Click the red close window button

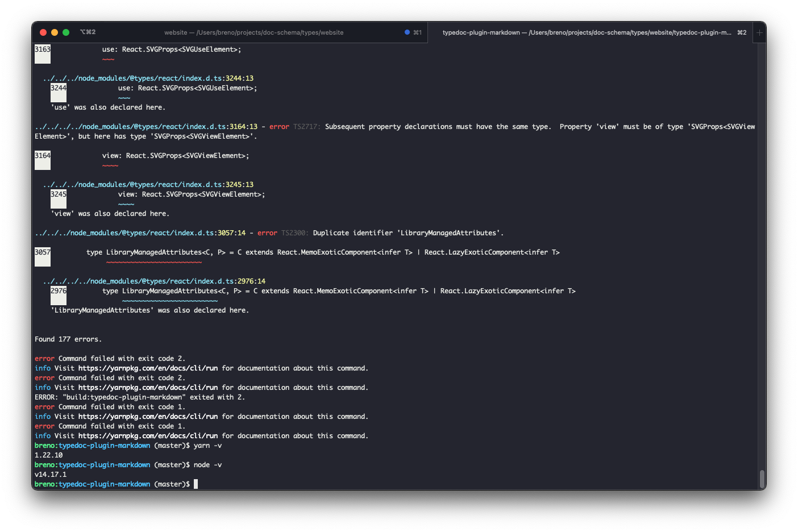[x=43, y=32]
